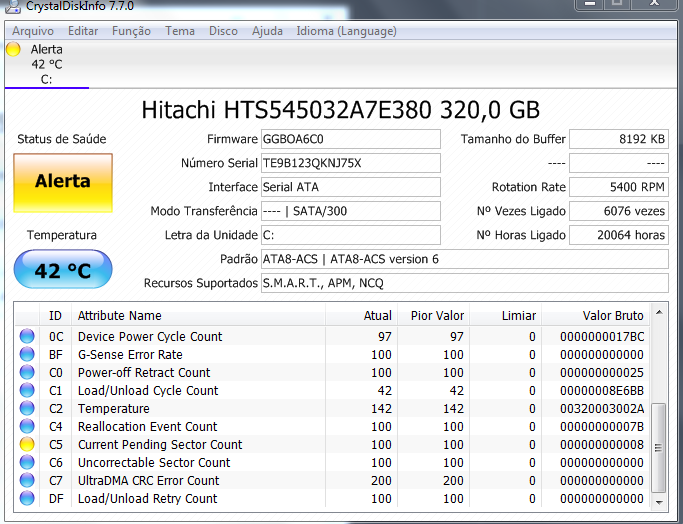
Task: Select the Device Power Cycle Count row
Action: [x=332, y=336]
